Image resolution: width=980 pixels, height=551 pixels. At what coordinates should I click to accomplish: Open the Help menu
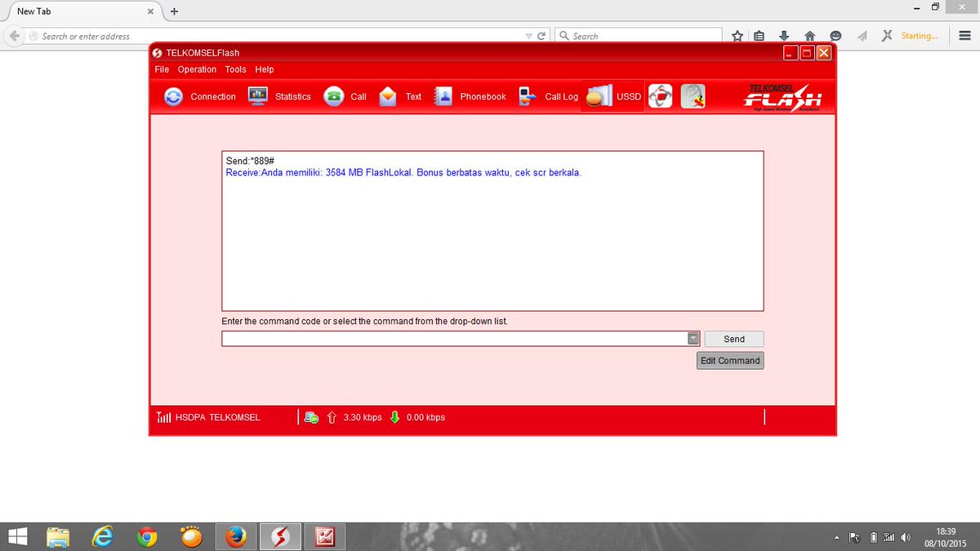point(264,69)
